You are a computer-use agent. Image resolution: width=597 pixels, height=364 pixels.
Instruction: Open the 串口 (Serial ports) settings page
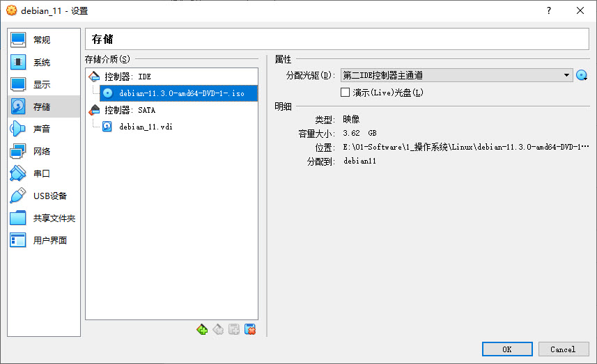(x=44, y=173)
